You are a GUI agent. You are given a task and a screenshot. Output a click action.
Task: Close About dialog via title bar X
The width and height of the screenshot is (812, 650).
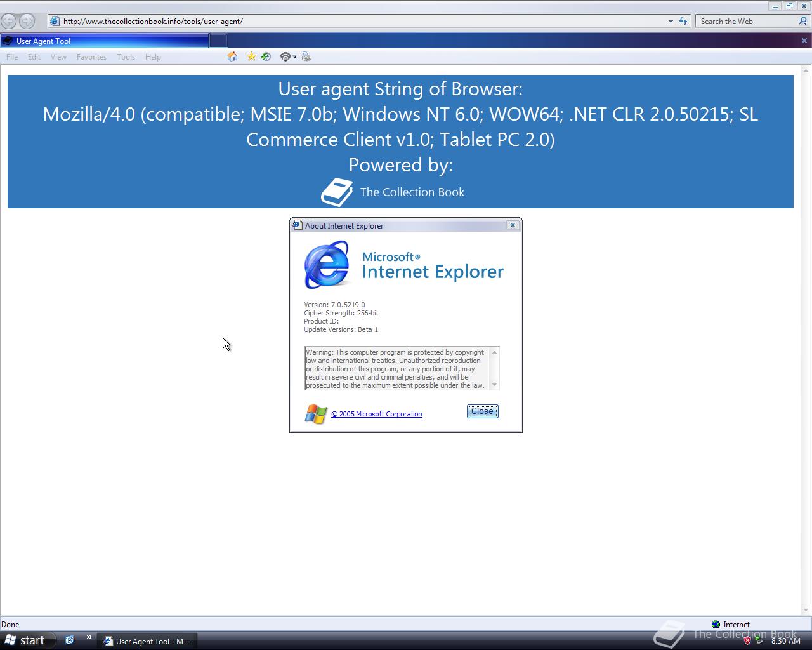[513, 225]
